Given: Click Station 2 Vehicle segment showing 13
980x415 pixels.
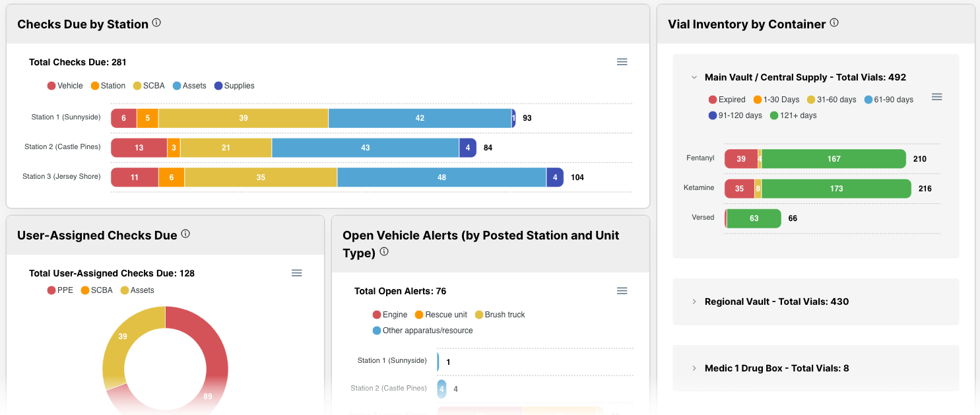Looking at the screenshot, I should tap(139, 148).
